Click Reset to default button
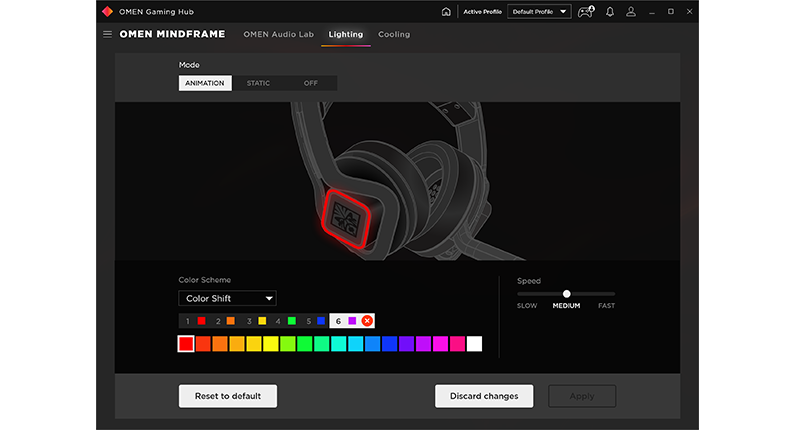 (x=228, y=396)
